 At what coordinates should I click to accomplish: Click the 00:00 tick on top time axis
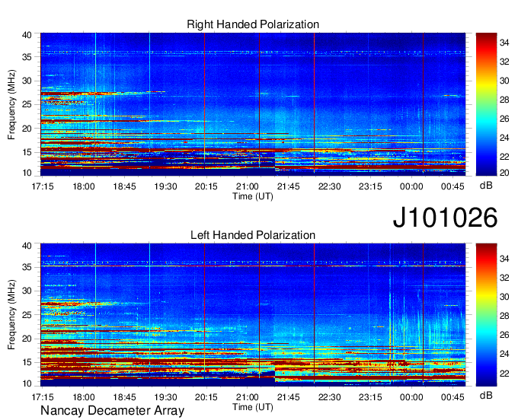(411, 186)
